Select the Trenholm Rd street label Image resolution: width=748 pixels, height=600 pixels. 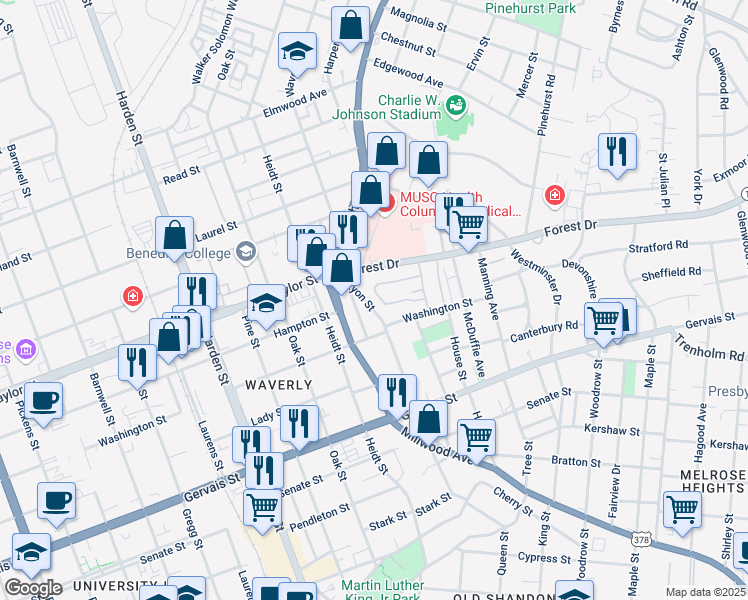tap(709, 348)
